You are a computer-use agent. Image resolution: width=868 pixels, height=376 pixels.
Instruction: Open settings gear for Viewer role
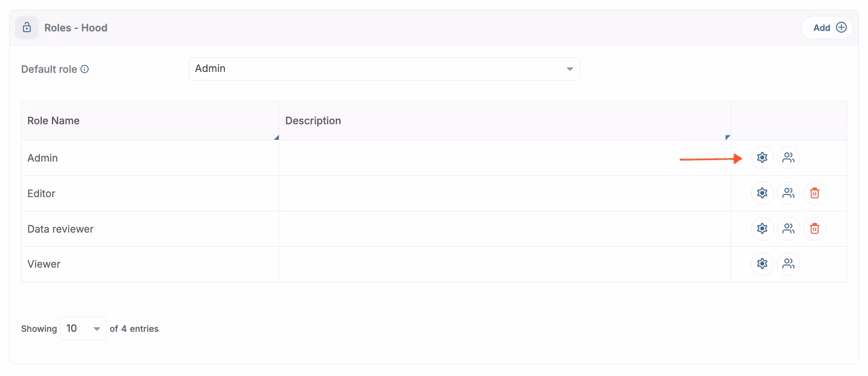click(x=762, y=264)
